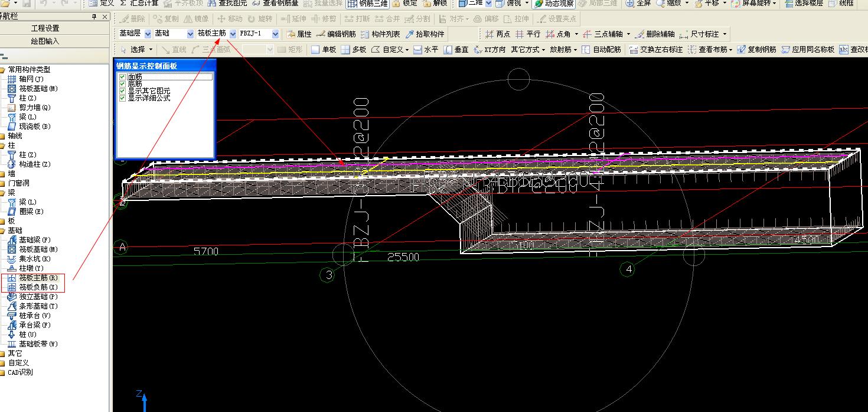Viewport: 868px width, 412px height.
Task: Toggle the 底筋 checkbox
Action: (x=122, y=84)
